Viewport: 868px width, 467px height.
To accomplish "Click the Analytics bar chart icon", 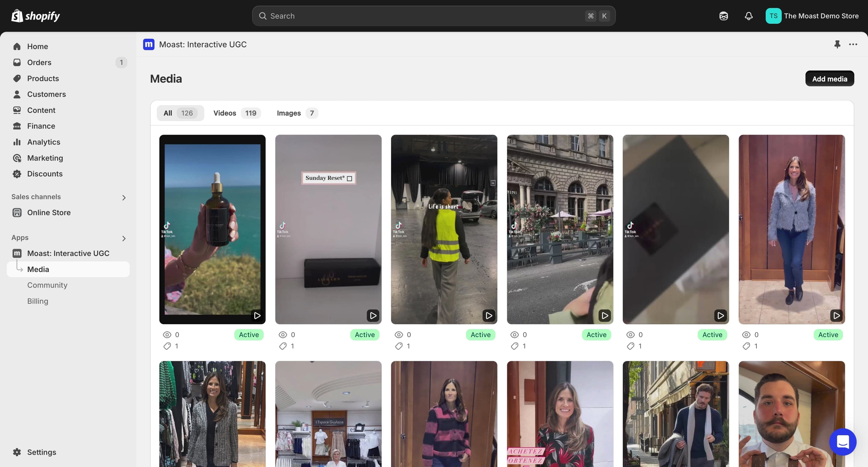I will click(17, 142).
